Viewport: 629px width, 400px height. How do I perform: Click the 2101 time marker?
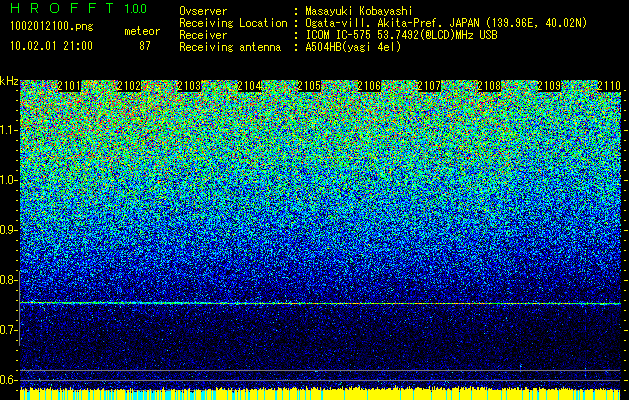point(69,86)
